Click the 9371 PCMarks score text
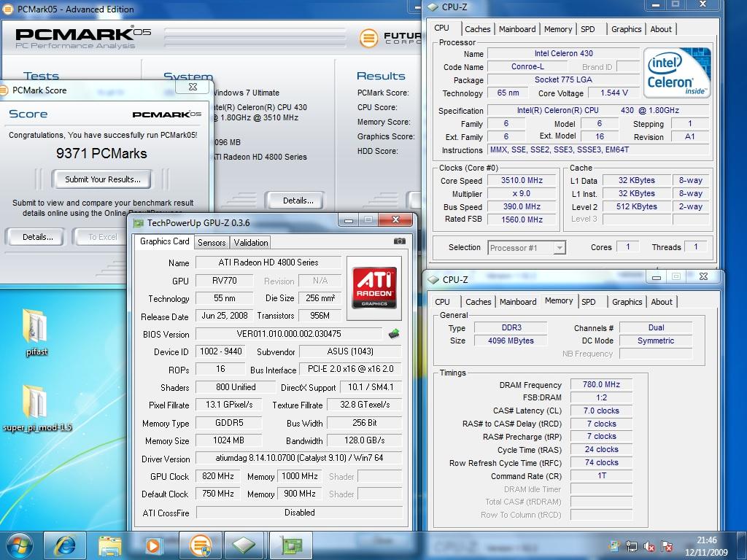The width and height of the screenshot is (747, 560). pyautogui.click(x=101, y=153)
